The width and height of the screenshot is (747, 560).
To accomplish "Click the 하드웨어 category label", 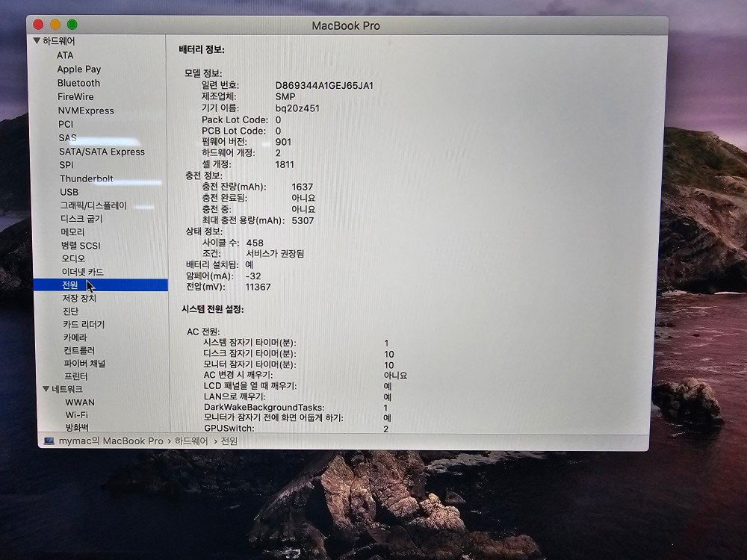I will [x=58, y=41].
